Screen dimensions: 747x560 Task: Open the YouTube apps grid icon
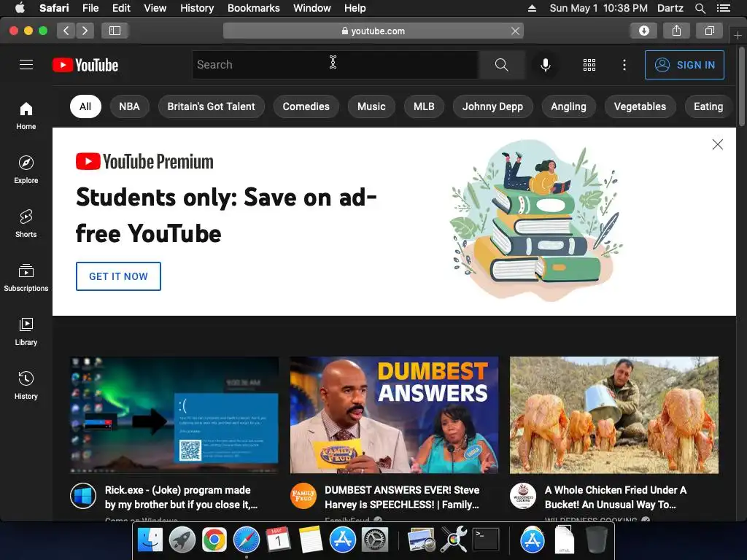[589, 65]
